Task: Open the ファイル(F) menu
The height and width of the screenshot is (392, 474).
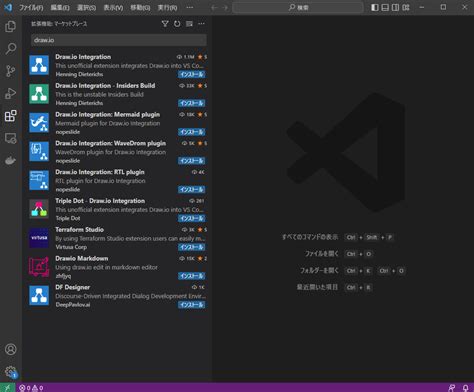Action: (x=31, y=7)
